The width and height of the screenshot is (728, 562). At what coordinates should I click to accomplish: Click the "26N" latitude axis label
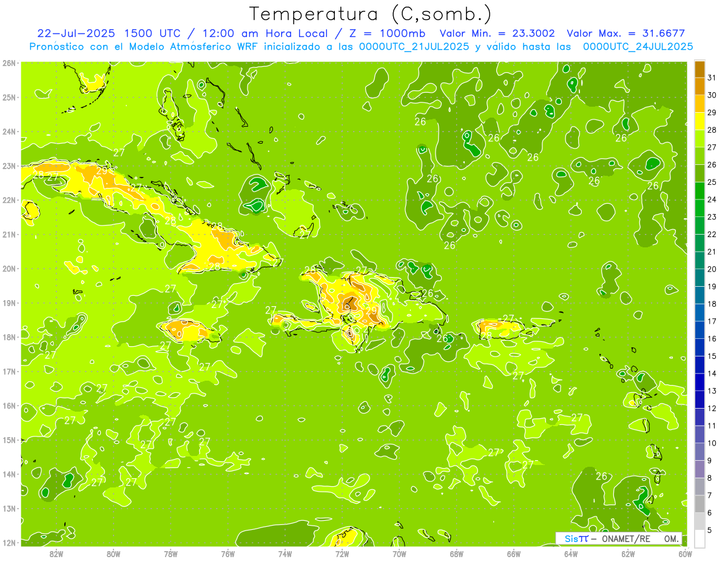[x=9, y=63]
